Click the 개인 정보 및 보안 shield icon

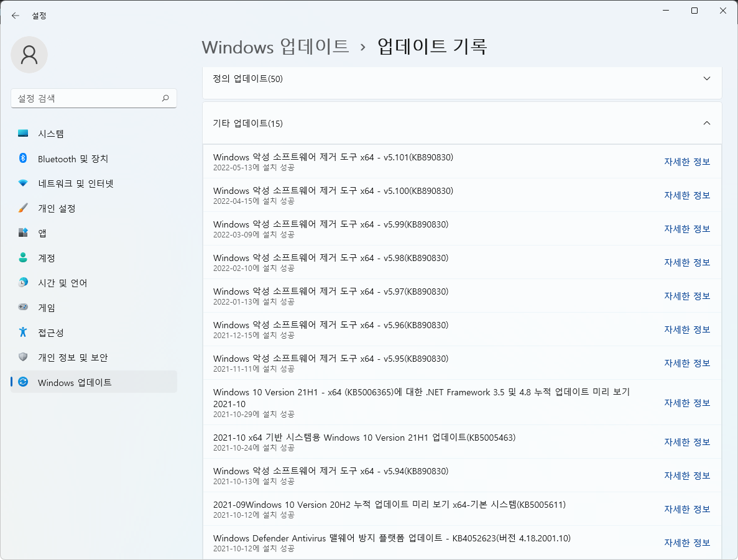point(23,357)
